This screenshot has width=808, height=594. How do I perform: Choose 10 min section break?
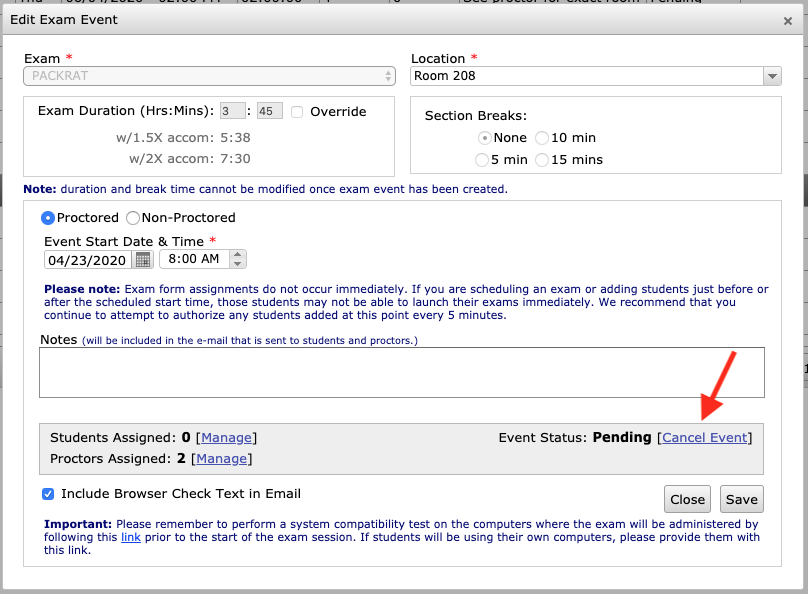pos(542,138)
